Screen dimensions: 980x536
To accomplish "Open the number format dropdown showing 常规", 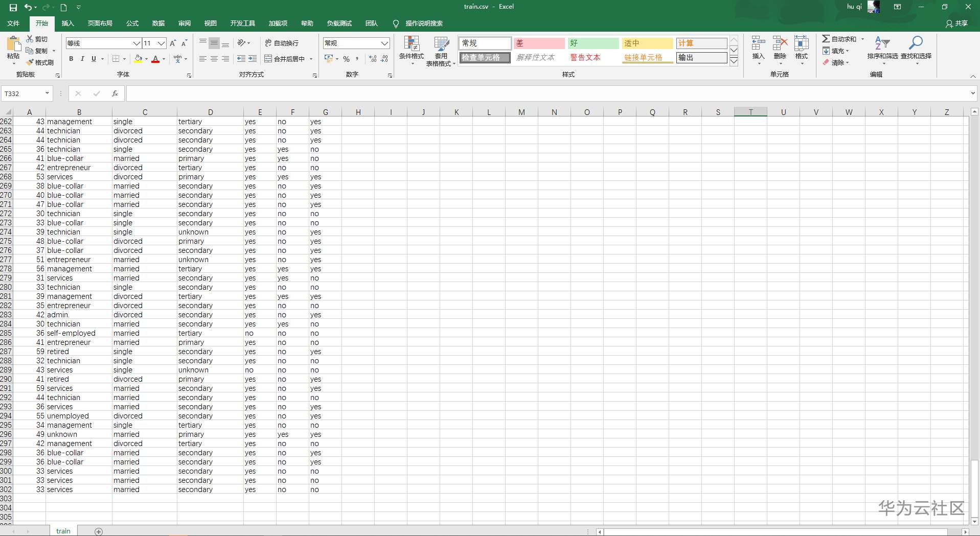I will pyautogui.click(x=383, y=43).
